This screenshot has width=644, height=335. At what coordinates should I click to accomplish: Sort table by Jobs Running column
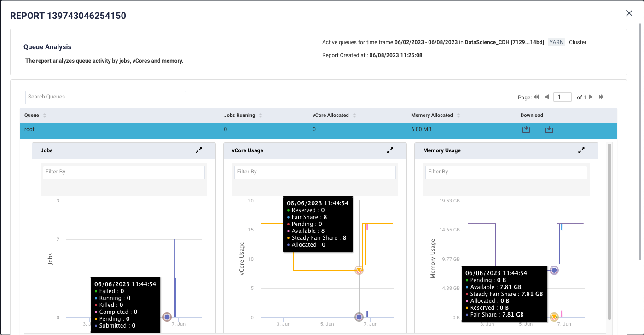tap(261, 116)
